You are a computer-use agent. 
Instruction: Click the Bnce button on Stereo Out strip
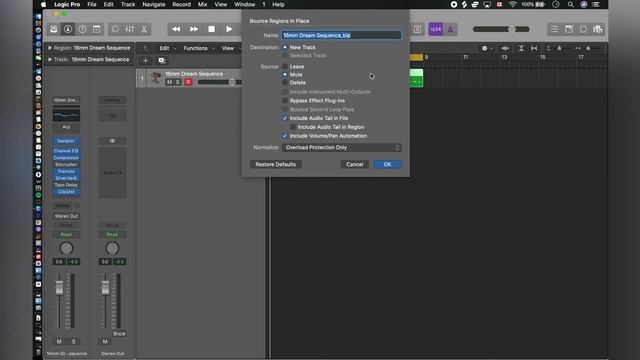119,333
